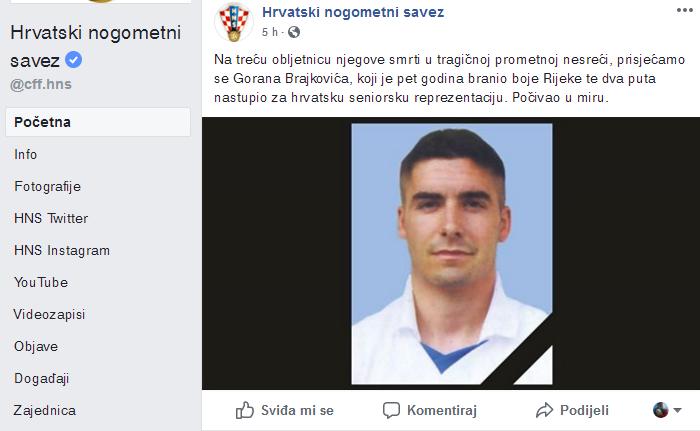Click the Podijeli share arrow icon
The height and width of the screenshot is (431, 700).
(544, 410)
